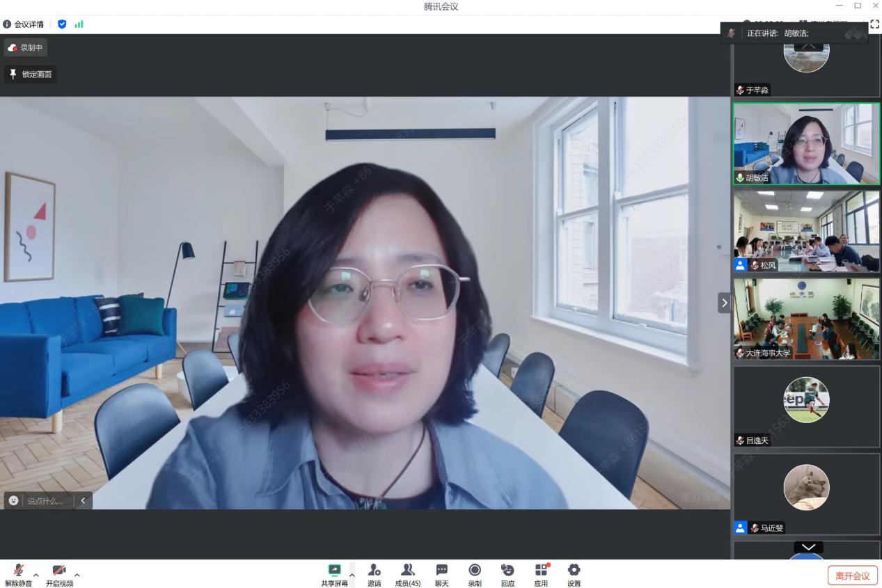
Task: Open the 聊天 chat panel
Action: click(441, 575)
